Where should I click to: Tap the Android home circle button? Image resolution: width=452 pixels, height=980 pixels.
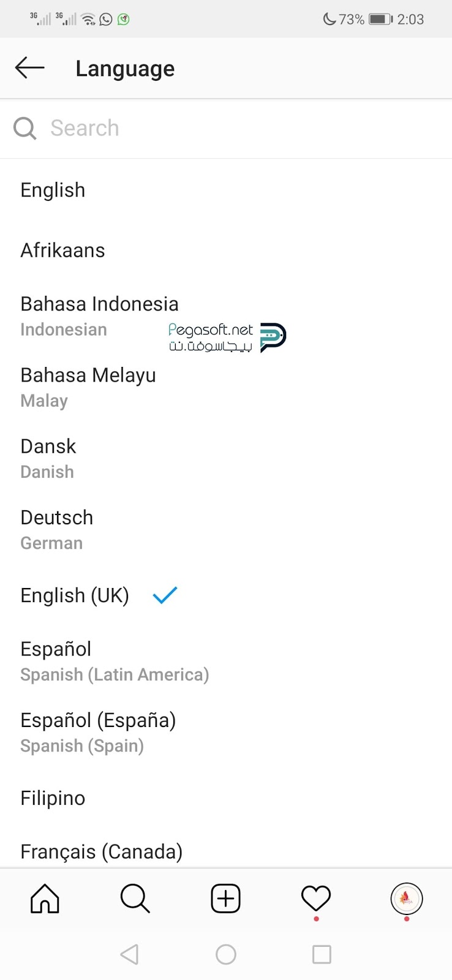coord(226,954)
